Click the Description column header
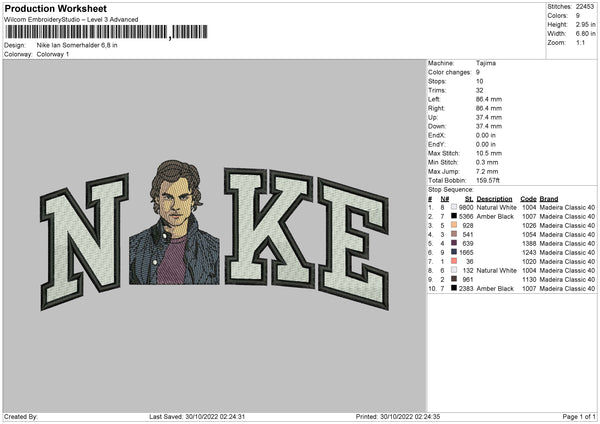 [x=494, y=199]
